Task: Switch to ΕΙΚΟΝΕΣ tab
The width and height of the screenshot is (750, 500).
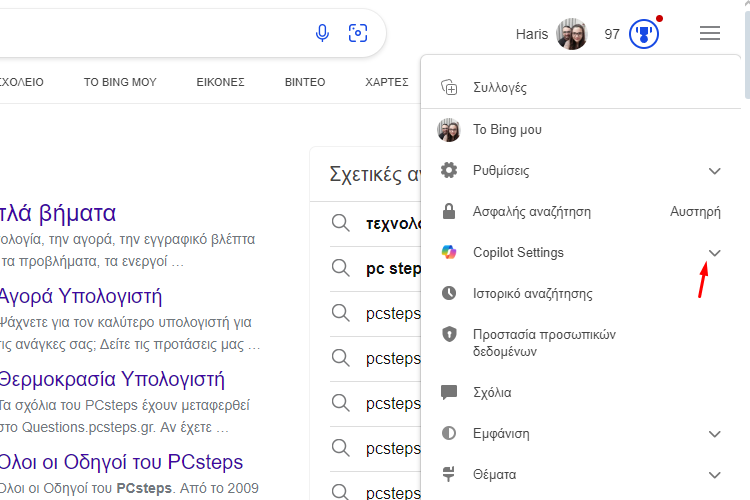Action: [x=221, y=82]
